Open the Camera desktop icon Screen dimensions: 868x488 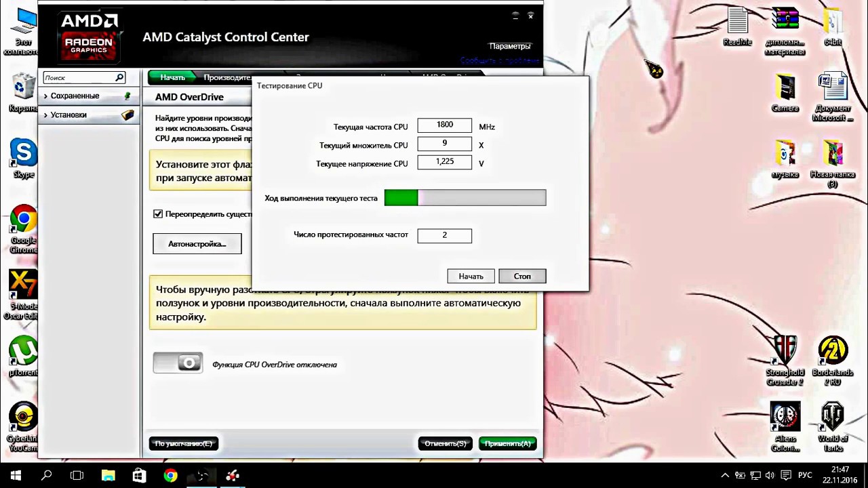785,93
